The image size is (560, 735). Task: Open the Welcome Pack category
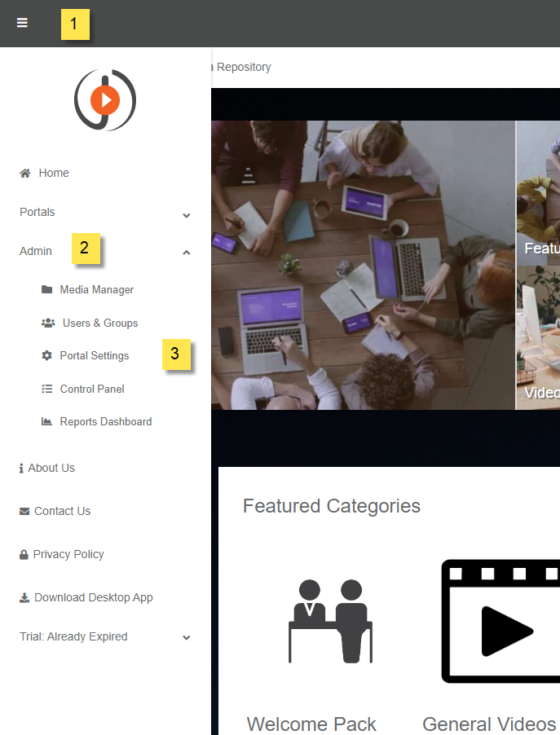pos(311,724)
